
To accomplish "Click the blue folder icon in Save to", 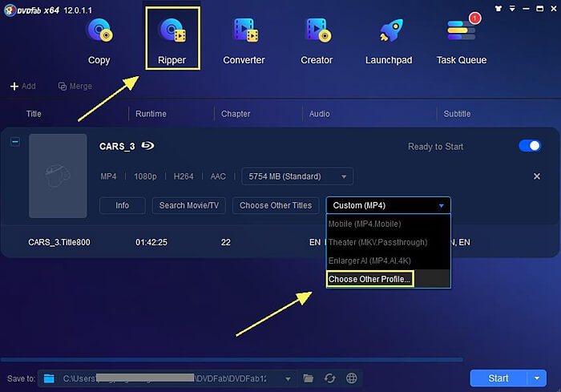I will click(49, 378).
